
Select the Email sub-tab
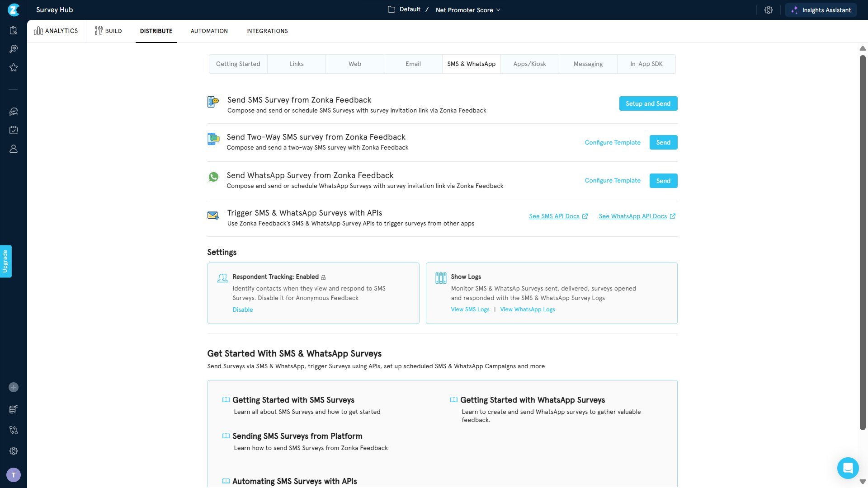(x=413, y=64)
